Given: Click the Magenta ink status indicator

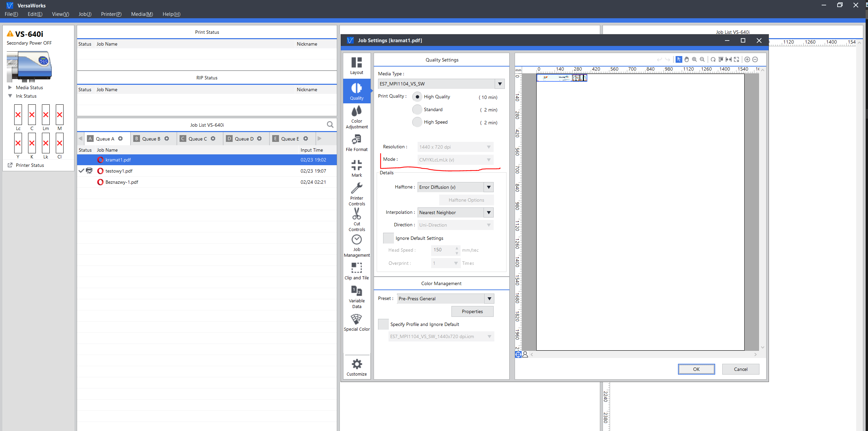Looking at the screenshot, I should 60,115.
